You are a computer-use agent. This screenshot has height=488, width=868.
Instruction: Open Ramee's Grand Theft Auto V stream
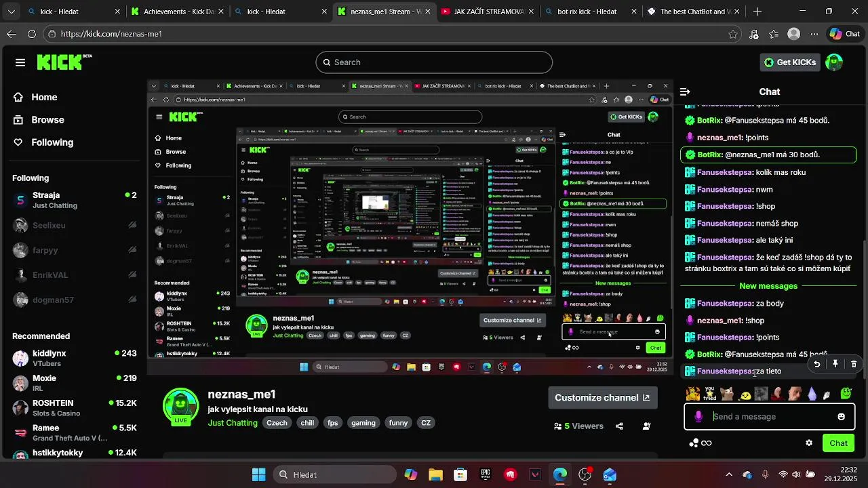coord(75,433)
